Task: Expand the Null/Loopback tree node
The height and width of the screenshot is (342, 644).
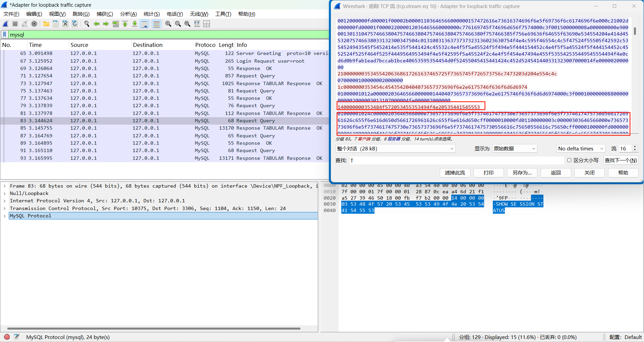Action: click(4, 193)
